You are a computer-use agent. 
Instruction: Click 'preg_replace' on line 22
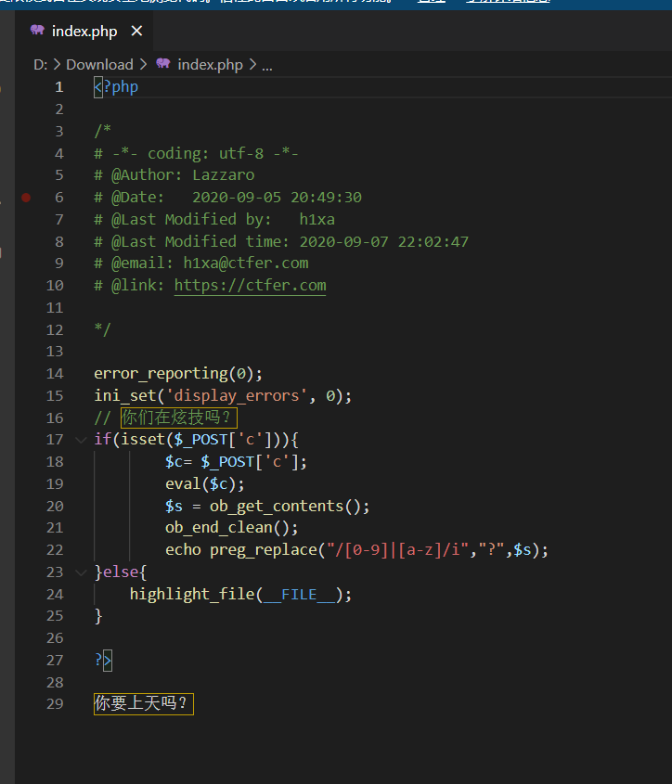point(264,550)
